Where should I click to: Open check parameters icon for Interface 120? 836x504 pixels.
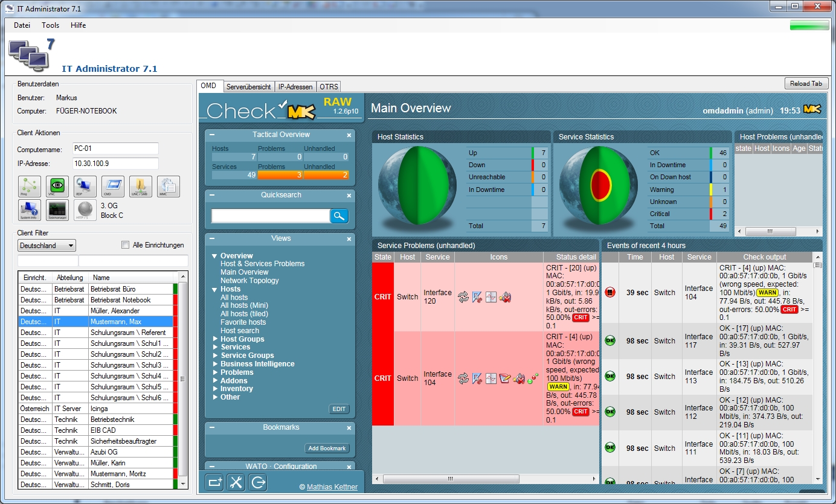[477, 297]
